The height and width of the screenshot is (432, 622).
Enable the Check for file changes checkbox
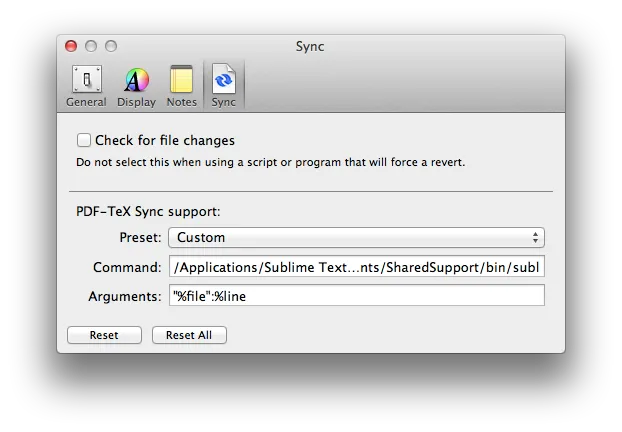(84, 140)
